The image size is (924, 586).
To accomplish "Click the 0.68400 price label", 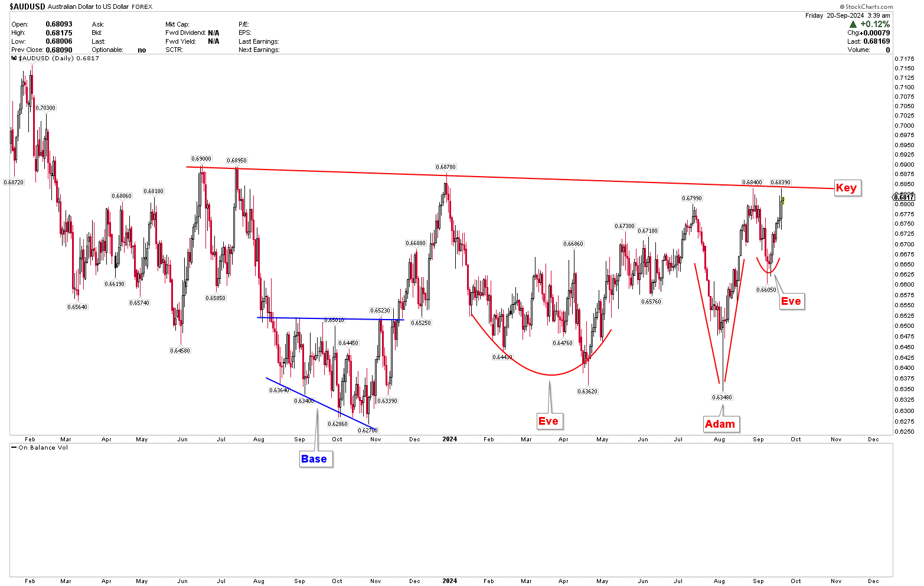I will pos(752,183).
